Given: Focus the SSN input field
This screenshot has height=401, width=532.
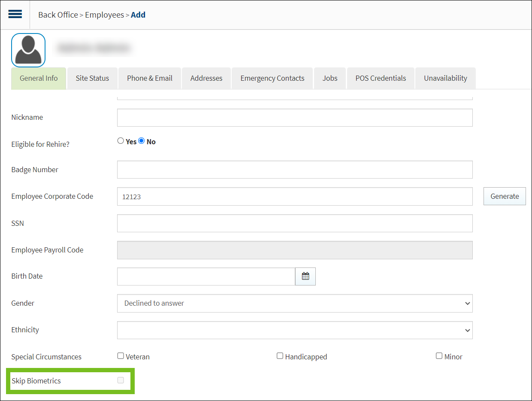Looking at the screenshot, I should coord(294,223).
